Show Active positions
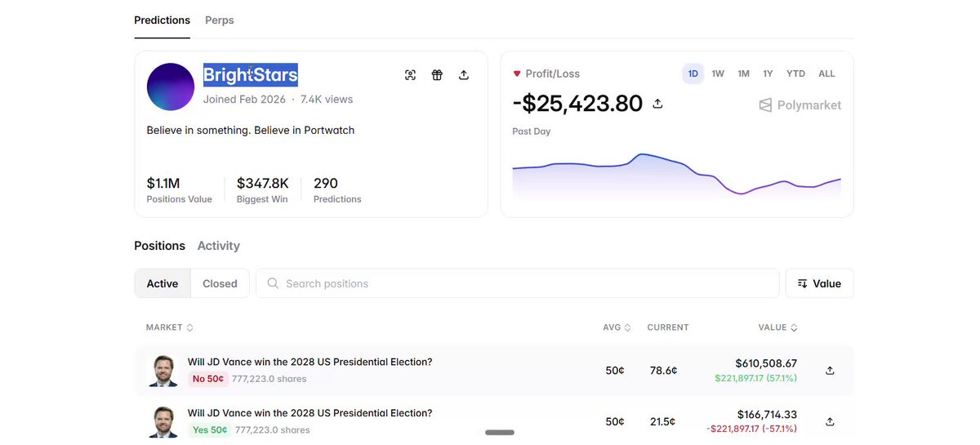 163,283
